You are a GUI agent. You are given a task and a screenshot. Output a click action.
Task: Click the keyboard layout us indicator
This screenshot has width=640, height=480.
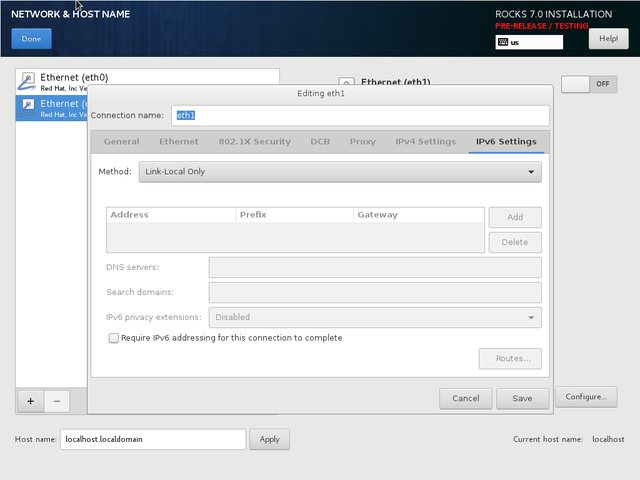(x=529, y=43)
